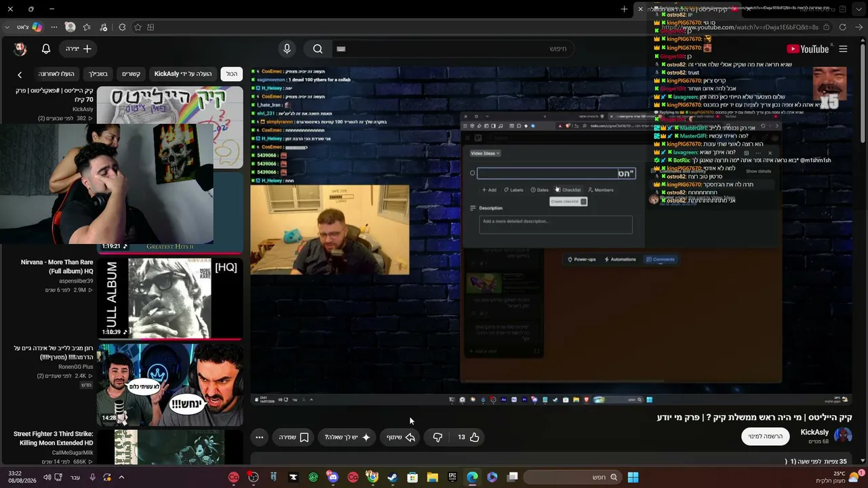Viewport: 868px width, 488px height.
Task: Open 'Street Fighter 3 Third Strike: Killing Moon Extended HD' title
Action: point(54,439)
